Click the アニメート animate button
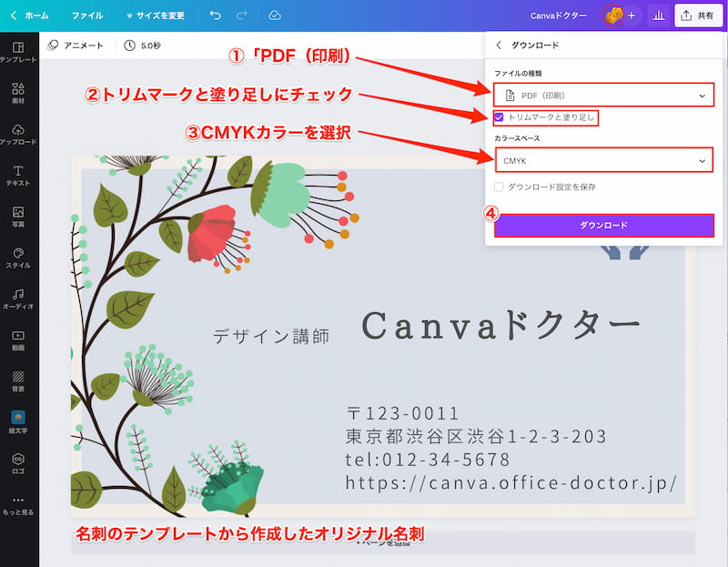728x567 pixels. (76, 45)
